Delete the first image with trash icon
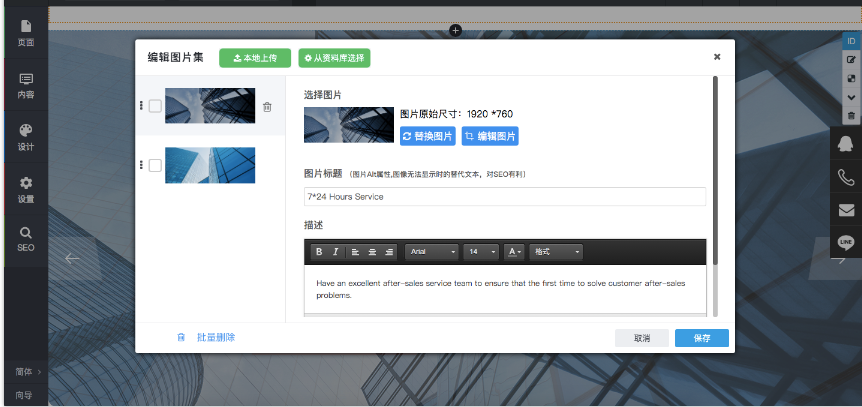The height and width of the screenshot is (407, 862). tap(267, 107)
